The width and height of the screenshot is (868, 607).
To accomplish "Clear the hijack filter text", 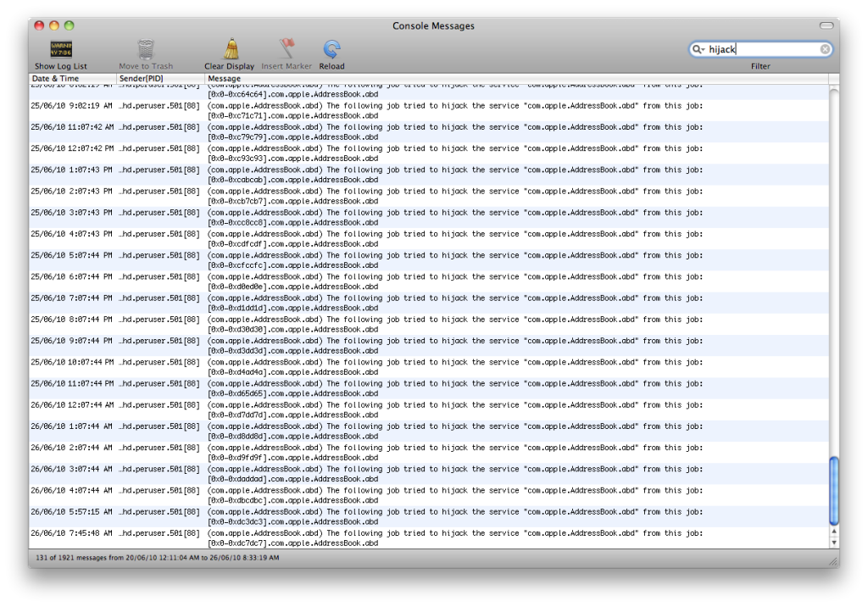I will [x=825, y=49].
